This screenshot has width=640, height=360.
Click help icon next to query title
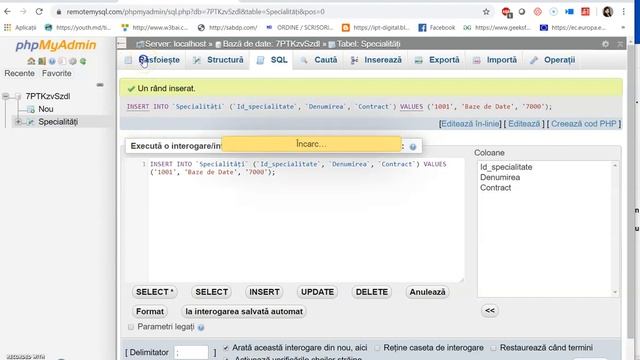tap(413, 147)
